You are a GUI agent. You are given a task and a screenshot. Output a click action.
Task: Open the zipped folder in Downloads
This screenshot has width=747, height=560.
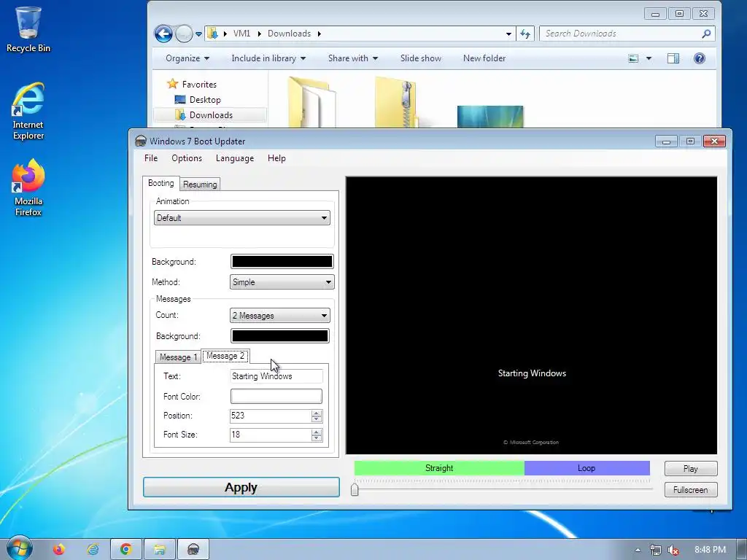(396, 102)
